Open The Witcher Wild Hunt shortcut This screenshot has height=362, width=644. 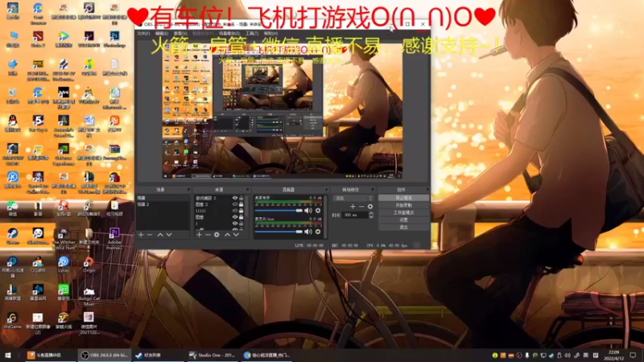[x=64, y=239]
